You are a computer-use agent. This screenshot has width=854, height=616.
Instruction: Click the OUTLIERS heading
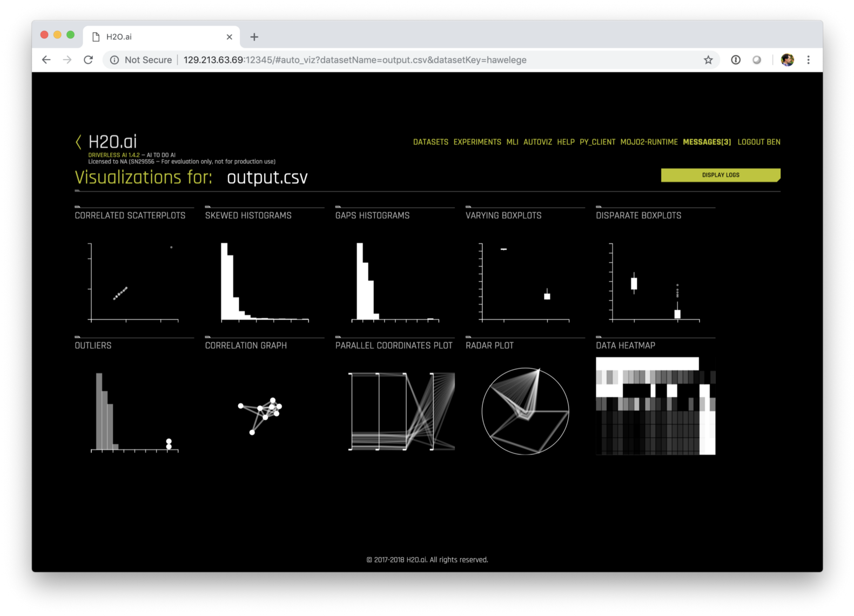coord(93,346)
